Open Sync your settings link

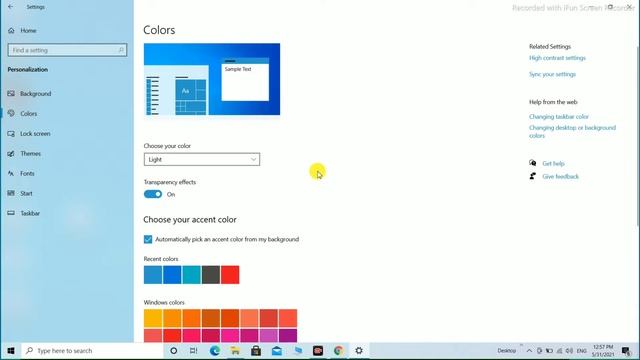point(552,74)
